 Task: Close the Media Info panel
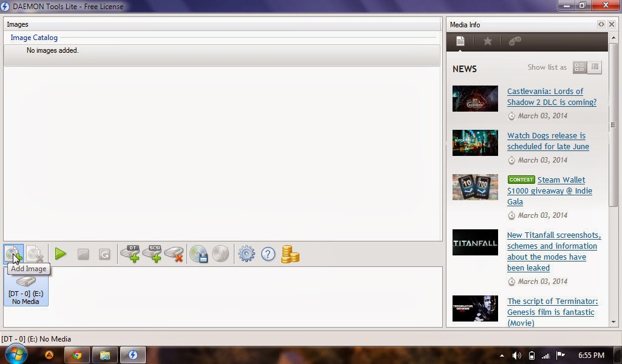pos(612,24)
